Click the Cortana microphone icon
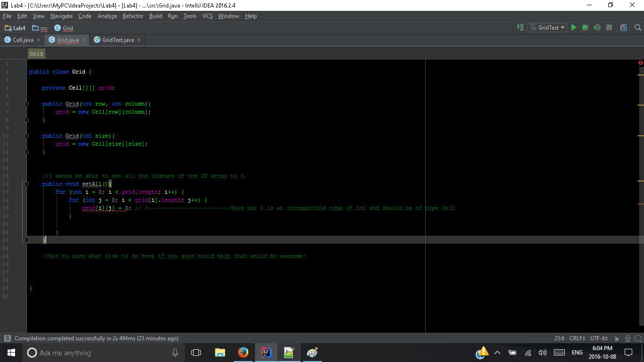The width and height of the screenshot is (644, 362). click(x=175, y=353)
